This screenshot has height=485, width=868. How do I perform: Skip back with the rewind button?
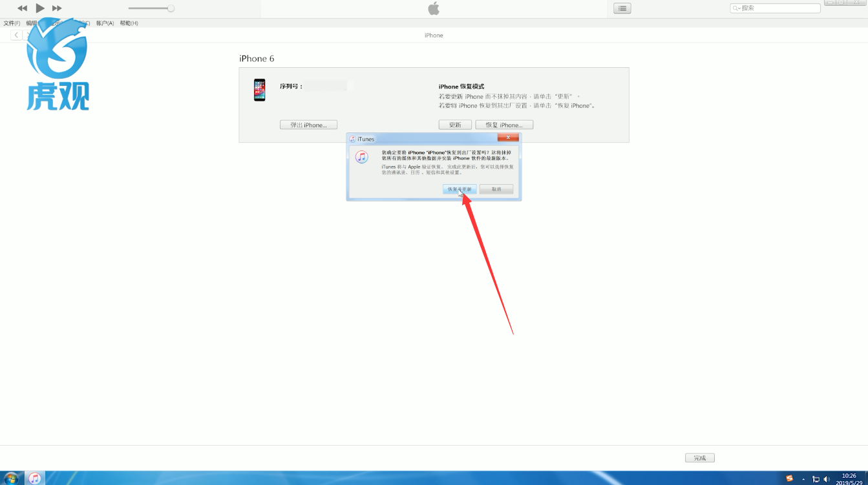pyautogui.click(x=23, y=8)
